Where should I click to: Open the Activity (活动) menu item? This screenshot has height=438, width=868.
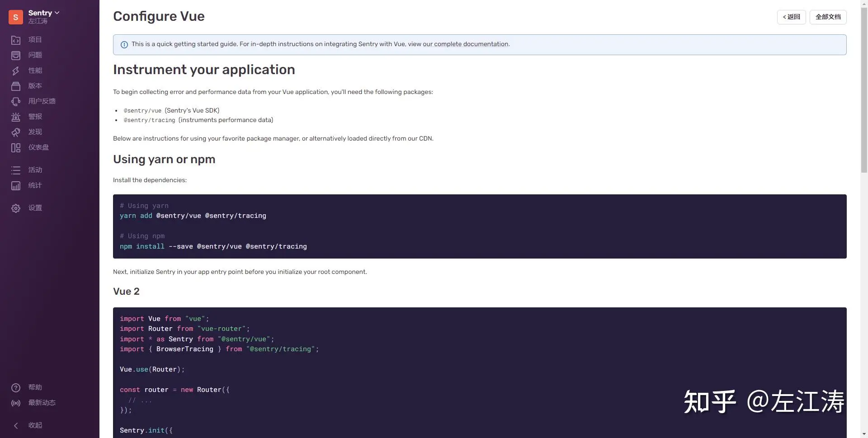(35, 170)
